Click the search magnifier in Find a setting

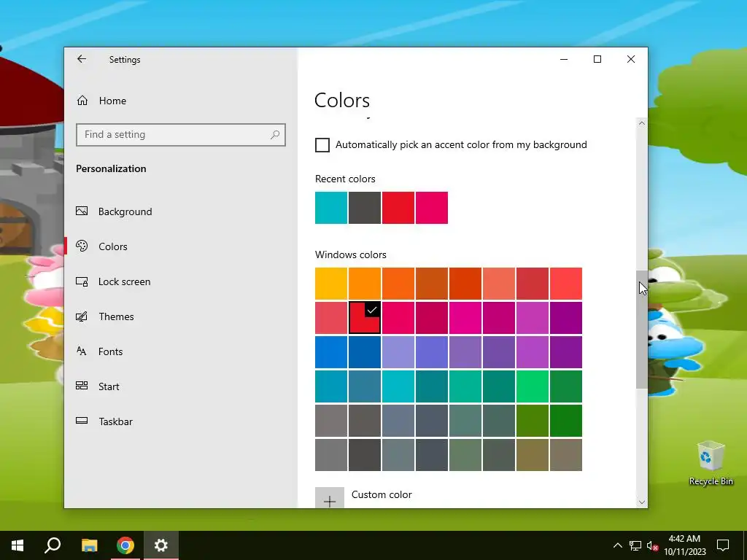(x=275, y=135)
